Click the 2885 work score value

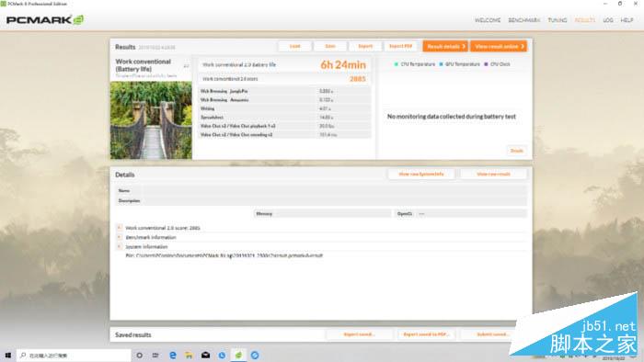(x=357, y=79)
